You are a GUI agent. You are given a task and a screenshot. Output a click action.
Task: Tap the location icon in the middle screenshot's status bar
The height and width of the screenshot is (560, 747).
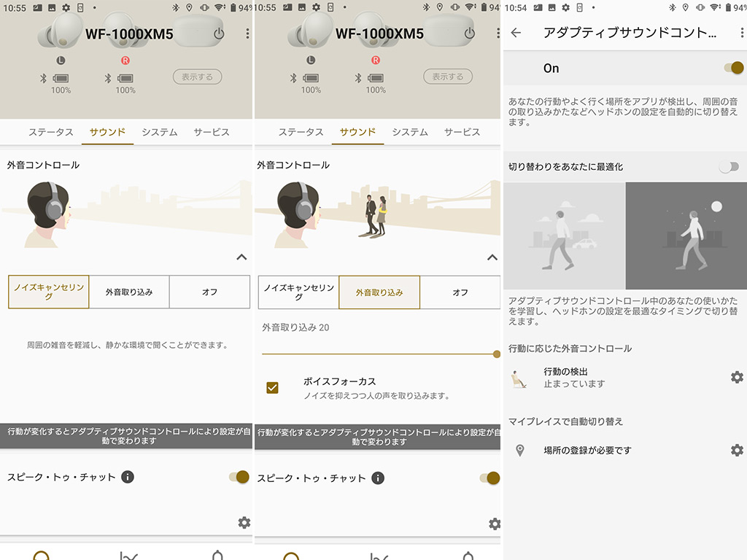(x=440, y=7)
